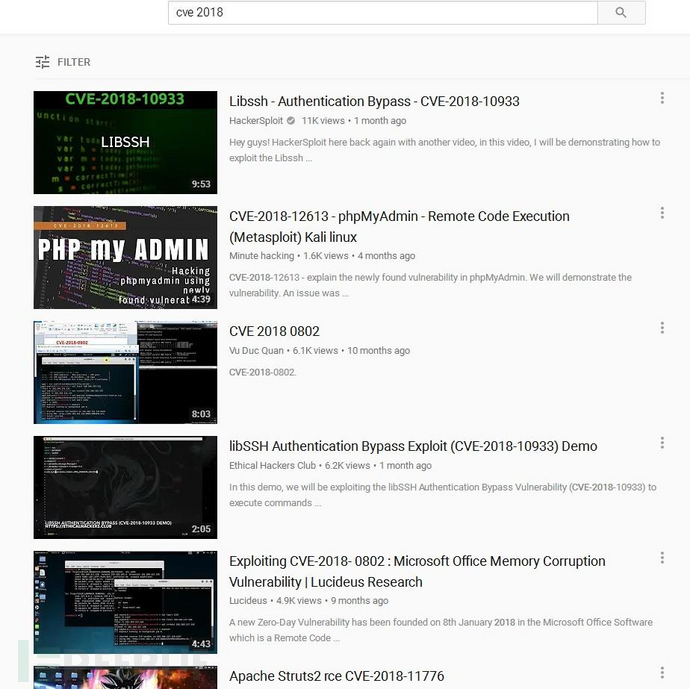
Task: Open title Libssh - Authentication Bypass - CVE-2018-10933
Action: (x=374, y=102)
